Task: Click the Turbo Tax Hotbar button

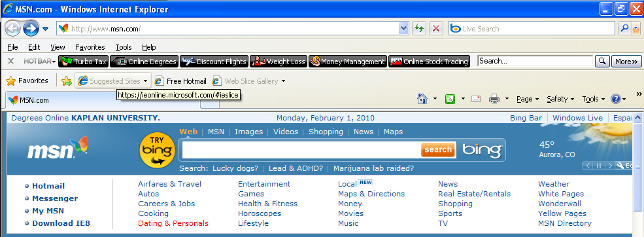Action: pos(84,62)
